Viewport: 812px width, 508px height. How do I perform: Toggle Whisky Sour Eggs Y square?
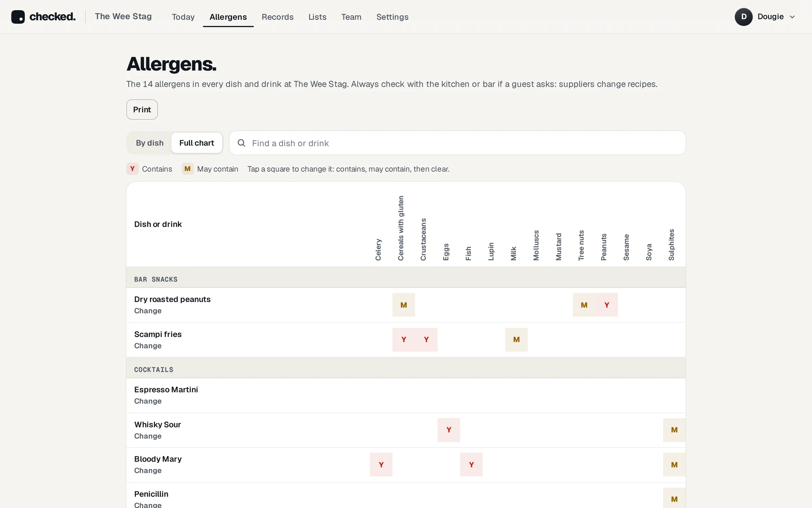[449, 430]
